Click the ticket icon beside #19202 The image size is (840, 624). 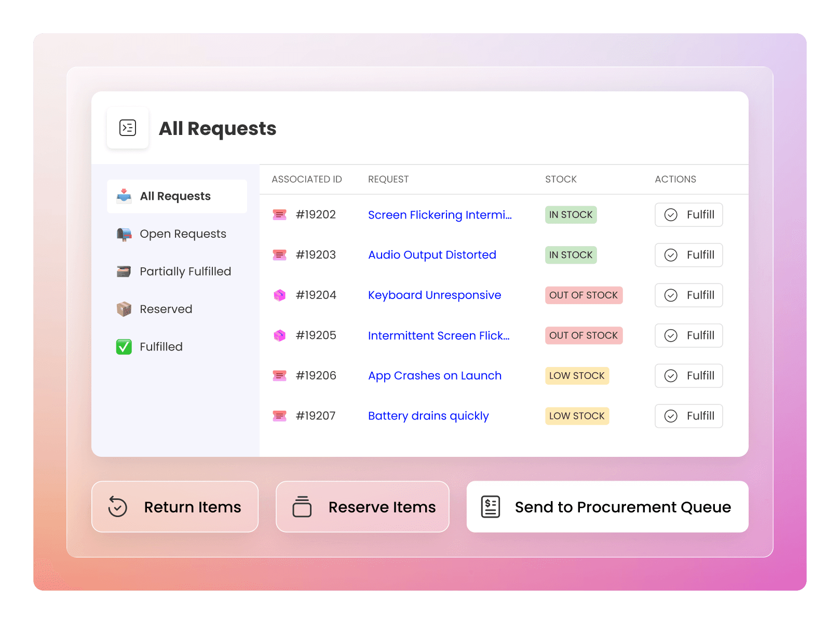(x=280, y=214)
